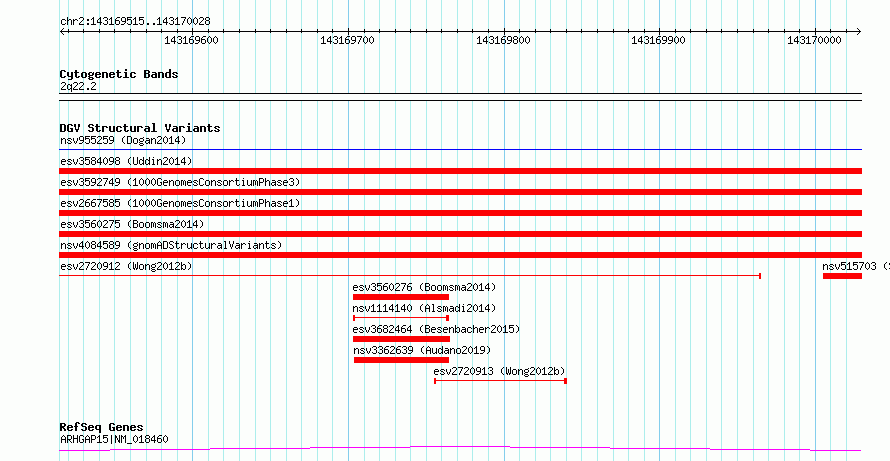Click the red bar under esv3682464
890x461 pixels.
tap(401, 339)
